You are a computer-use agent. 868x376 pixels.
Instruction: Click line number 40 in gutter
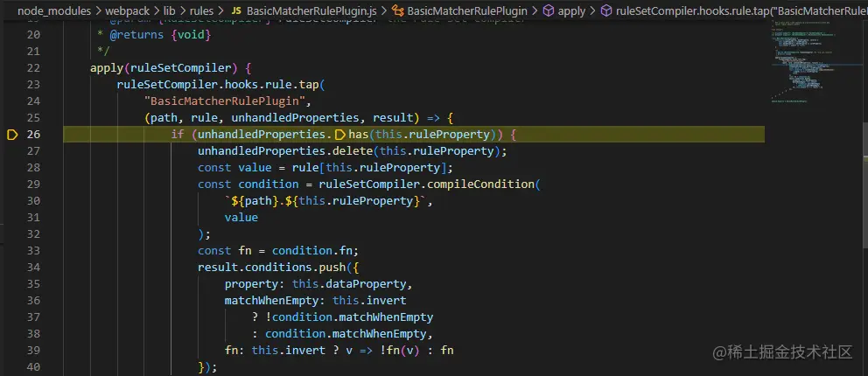(33, 366)
